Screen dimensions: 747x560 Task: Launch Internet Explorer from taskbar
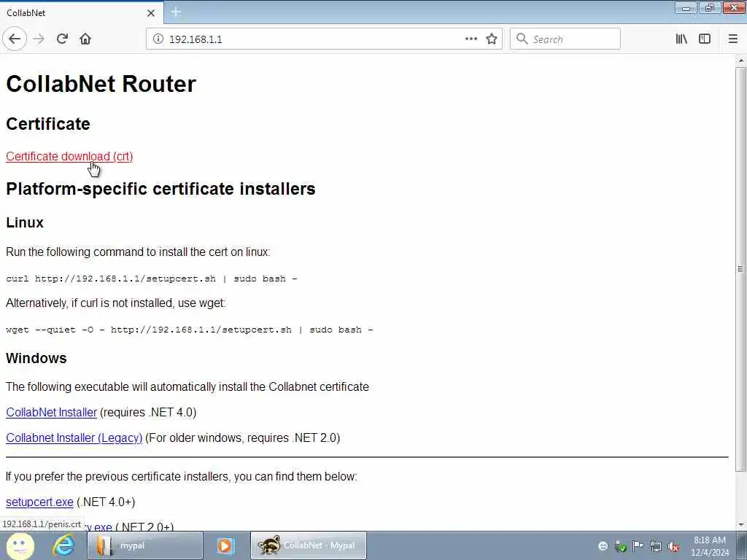[64, 545]
